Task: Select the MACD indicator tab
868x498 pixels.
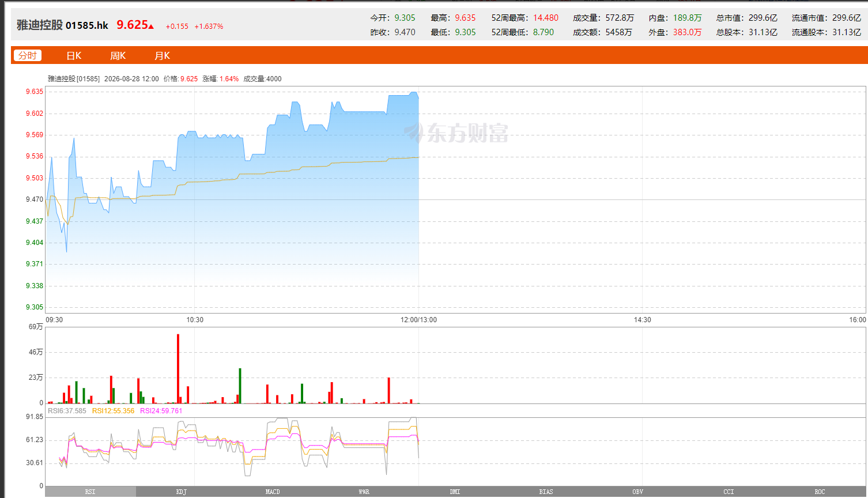Action: tap(273, 492)
